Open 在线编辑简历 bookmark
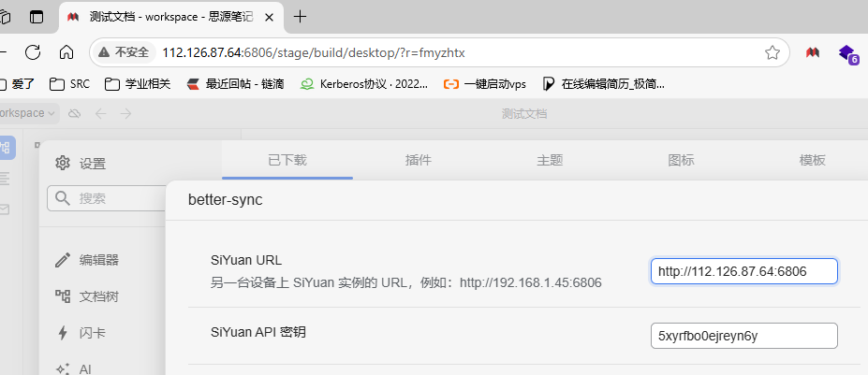Viewport: 868px width, 375px height. pos(603,84)
